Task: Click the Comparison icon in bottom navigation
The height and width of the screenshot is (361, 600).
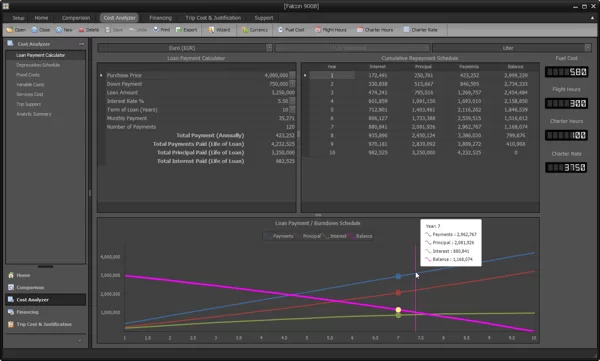Action: click(x=11, y=287)
